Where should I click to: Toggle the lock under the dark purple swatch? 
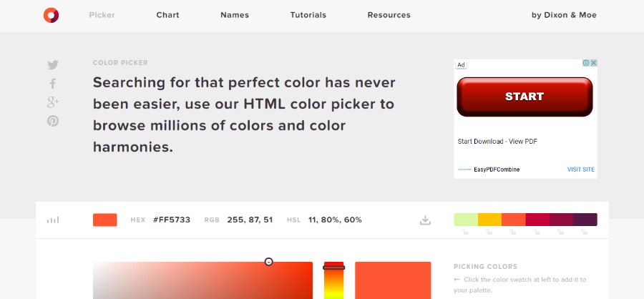[585, 232]
